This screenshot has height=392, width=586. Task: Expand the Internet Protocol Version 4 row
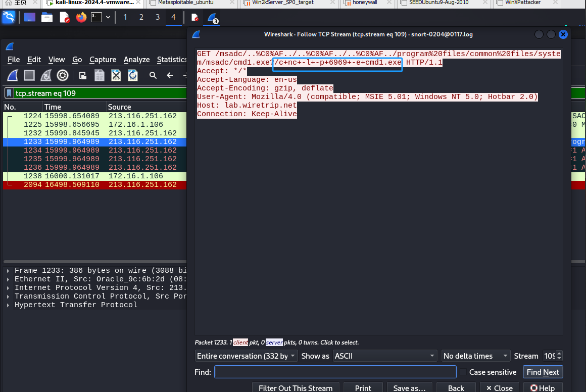pyautogui.click(x=8, y=288)
